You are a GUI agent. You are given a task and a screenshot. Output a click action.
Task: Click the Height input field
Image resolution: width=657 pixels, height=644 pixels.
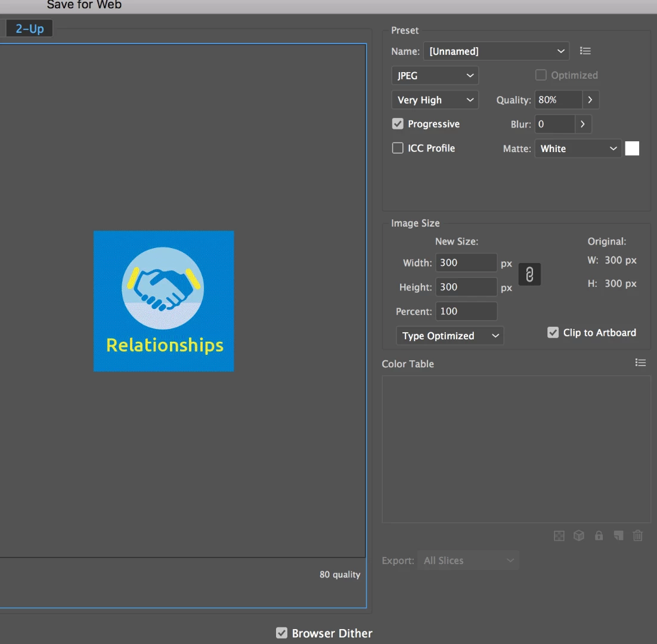466,287
